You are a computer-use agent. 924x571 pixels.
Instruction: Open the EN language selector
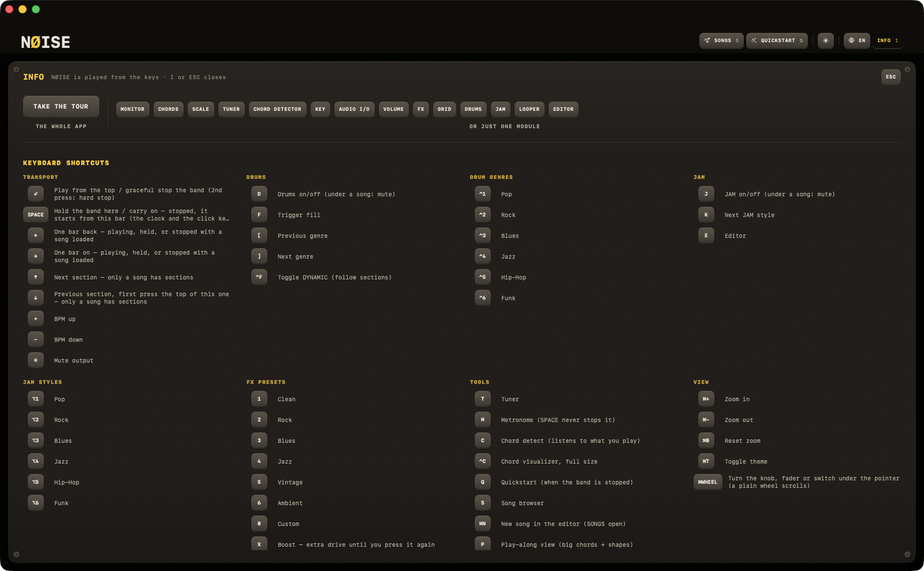point(857,40)
